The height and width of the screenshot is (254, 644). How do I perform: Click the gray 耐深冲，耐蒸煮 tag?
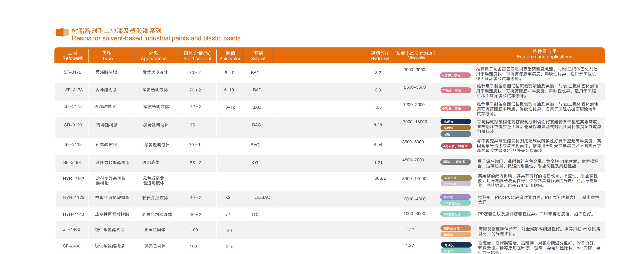[455, 162]
